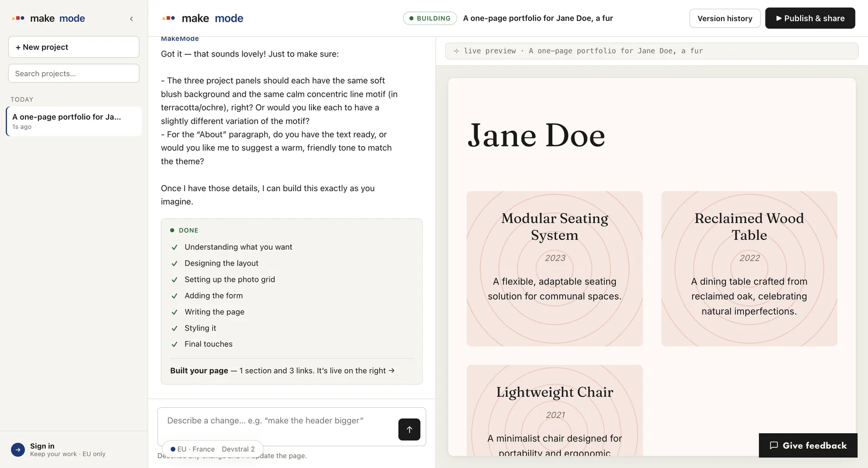Click the project title in header
Viewport: 868px width, 468px height.
pos(538,18)
